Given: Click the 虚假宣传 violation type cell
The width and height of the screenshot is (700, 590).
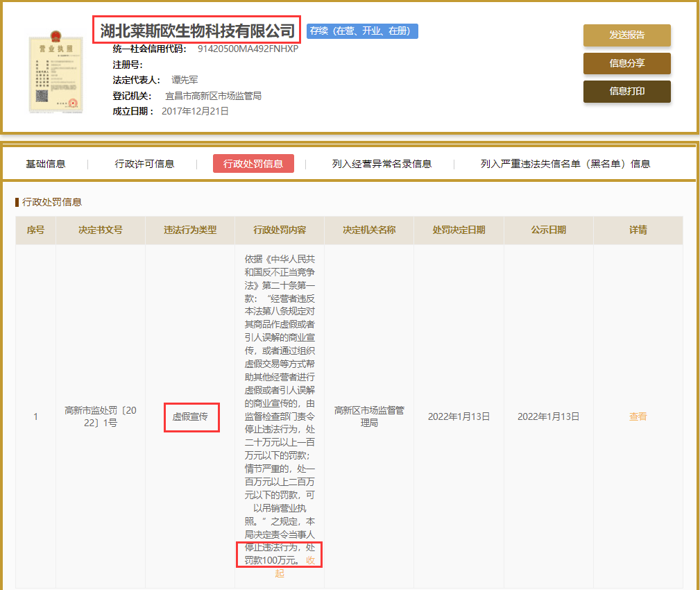Looking at the screenshot, I should (190, 416).
